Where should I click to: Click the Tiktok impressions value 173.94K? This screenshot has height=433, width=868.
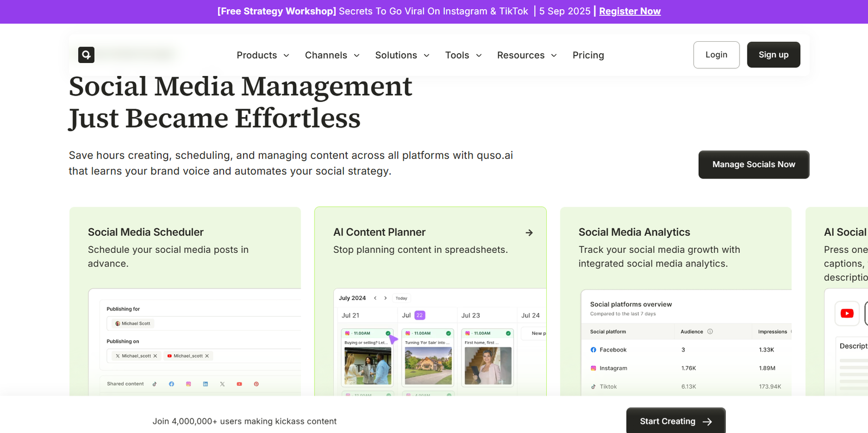770,387
